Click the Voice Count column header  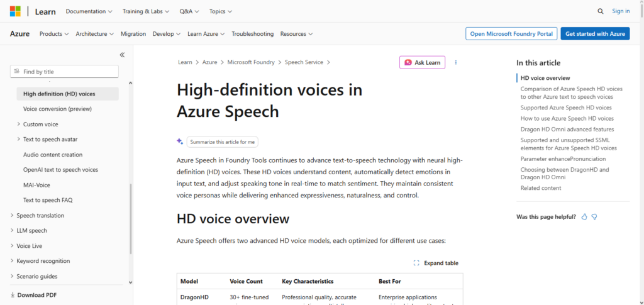tap(246, 282)
